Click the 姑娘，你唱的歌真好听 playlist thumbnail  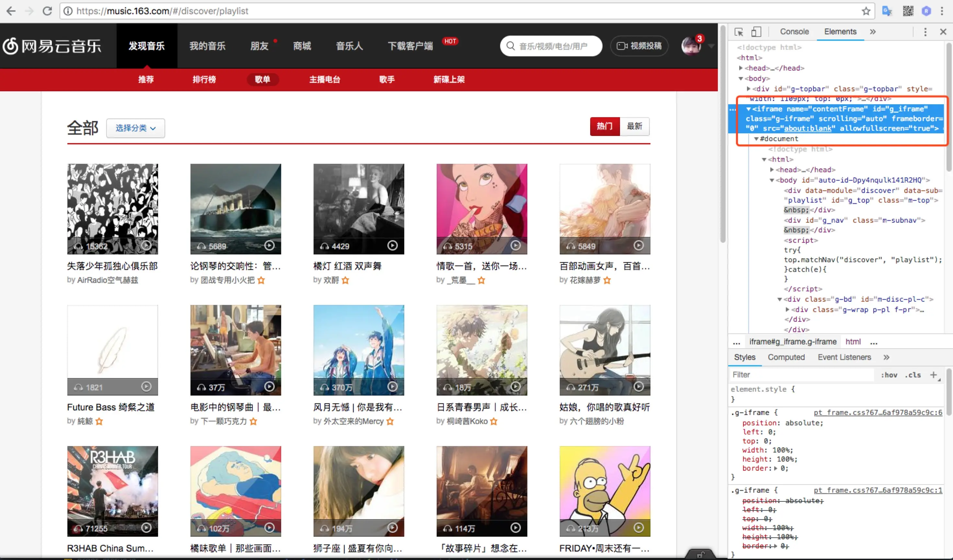pos(604,350)
